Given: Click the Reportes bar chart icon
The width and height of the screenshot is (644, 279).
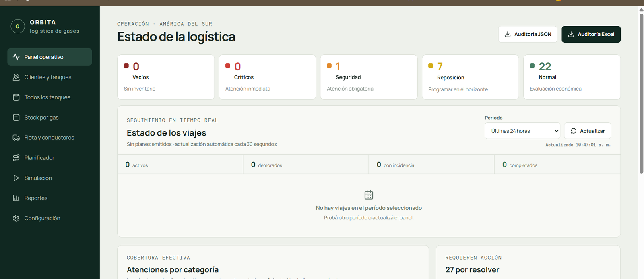Looking at the screenshot, I should [16, 198].
